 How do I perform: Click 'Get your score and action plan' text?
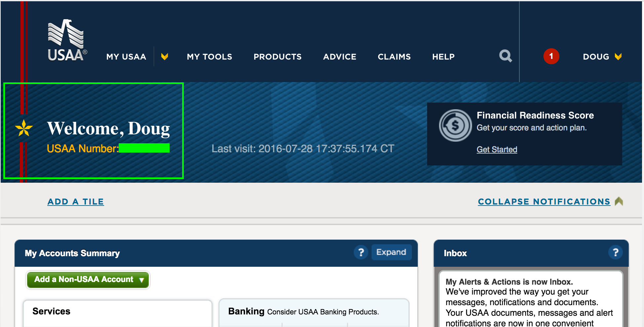(532, 128)
